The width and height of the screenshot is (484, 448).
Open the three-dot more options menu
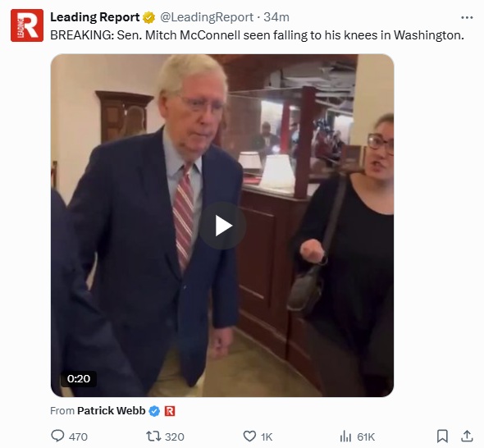pos(467,17)
